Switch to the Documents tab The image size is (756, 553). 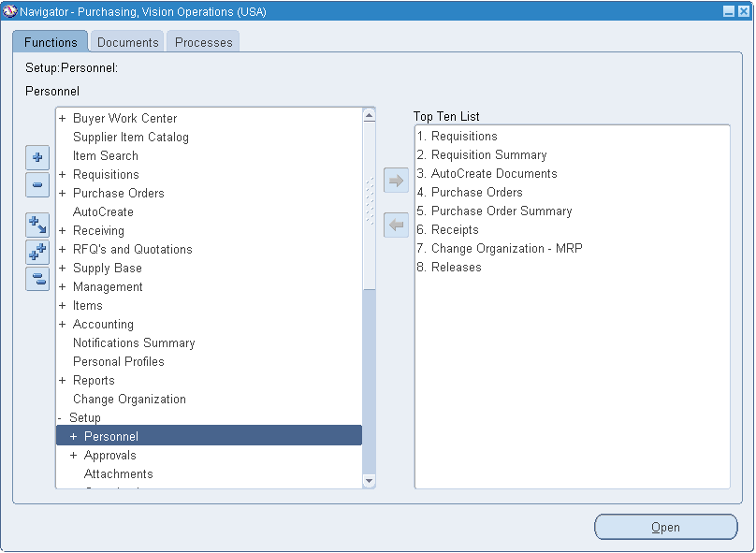(127, 42)
